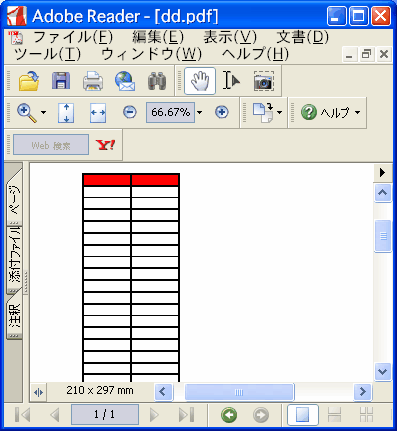Click the 66.67% zoom field
The height and width of the screenshot is (431, 397).
[170, 112]
